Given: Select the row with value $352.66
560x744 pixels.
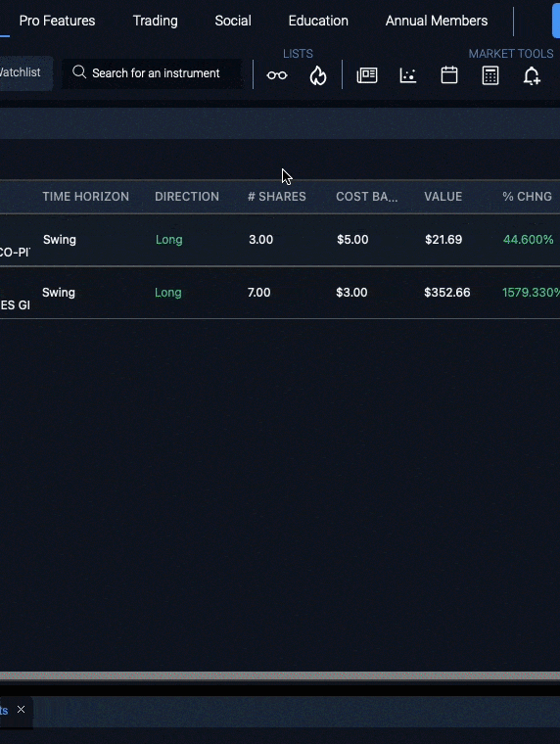Looking at the screenshot, I should point(280,293).
